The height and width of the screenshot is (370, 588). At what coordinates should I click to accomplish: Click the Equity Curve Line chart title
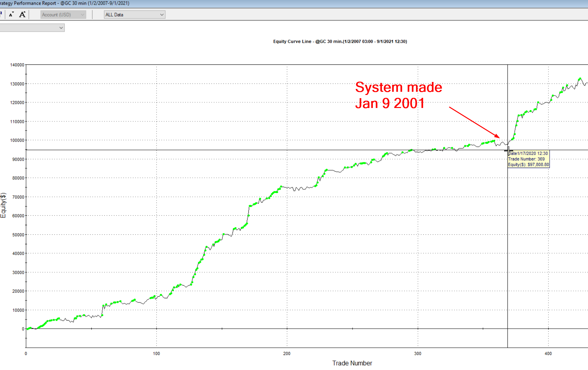[340, 41]
